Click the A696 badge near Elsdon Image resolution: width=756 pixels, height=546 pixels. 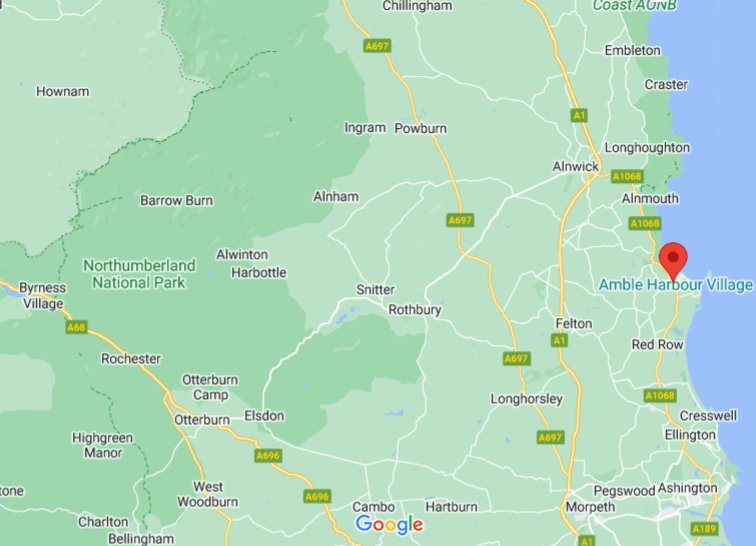268,456
